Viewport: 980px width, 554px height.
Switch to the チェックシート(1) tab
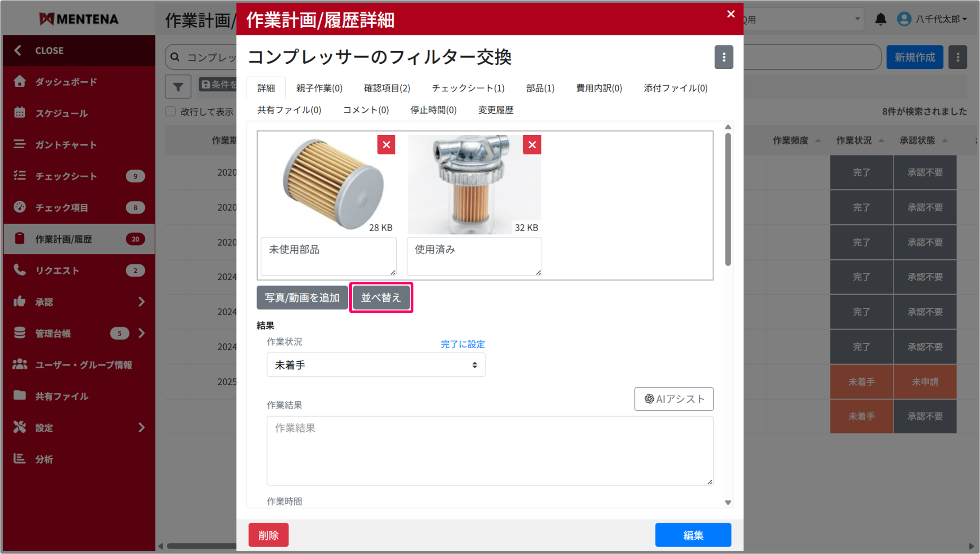(468, 88)
